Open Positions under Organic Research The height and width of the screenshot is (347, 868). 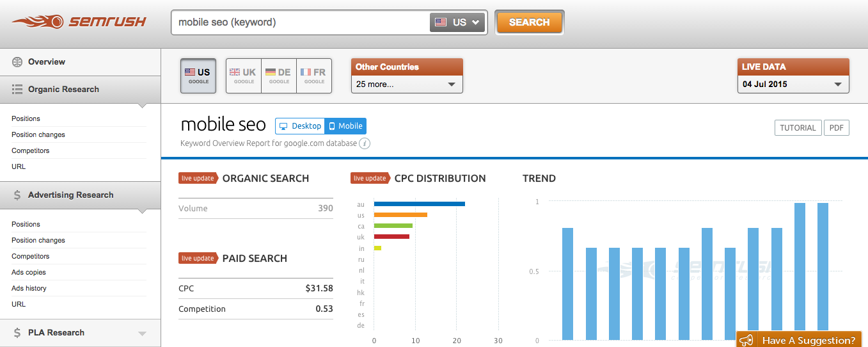[26, 118]
